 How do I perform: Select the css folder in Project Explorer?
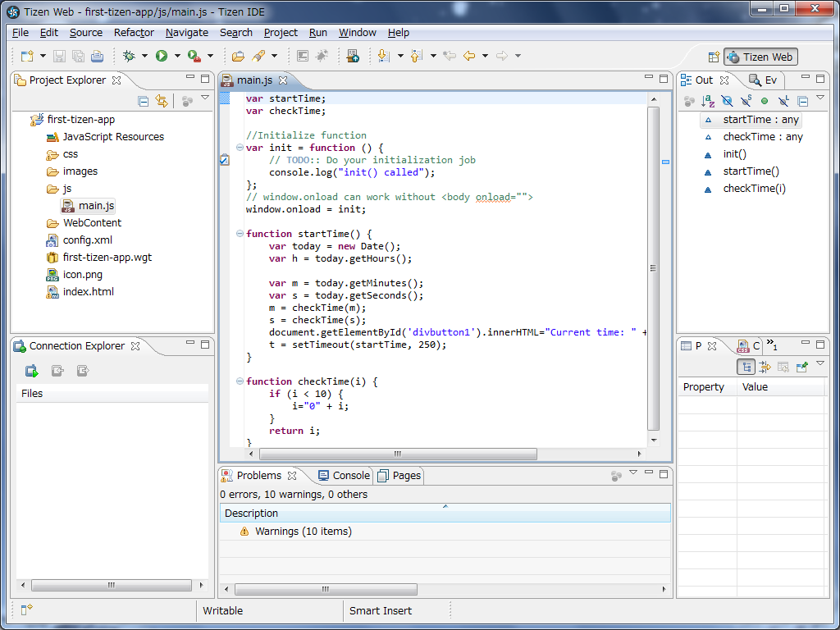point(62,154)
